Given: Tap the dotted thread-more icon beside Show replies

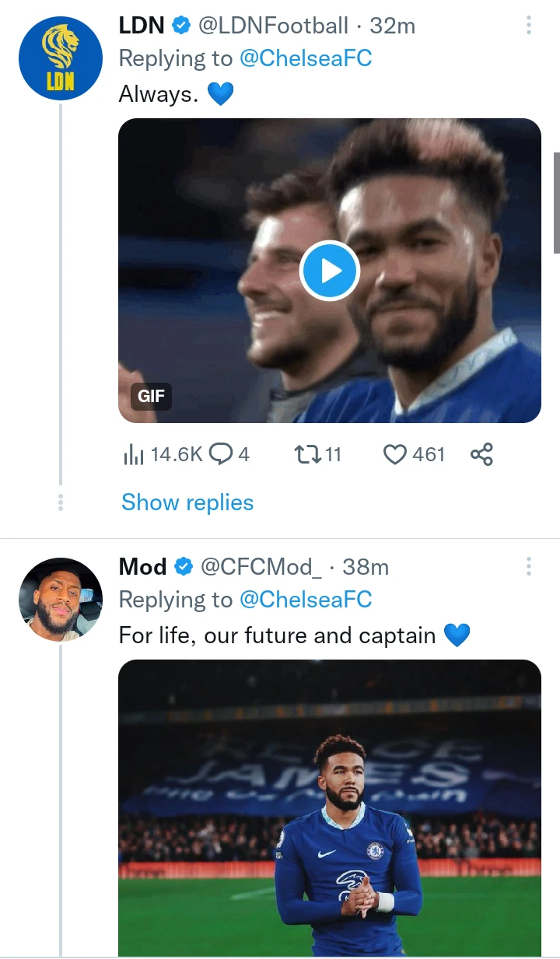Looking at the screenshot, I should pos(61,502).
